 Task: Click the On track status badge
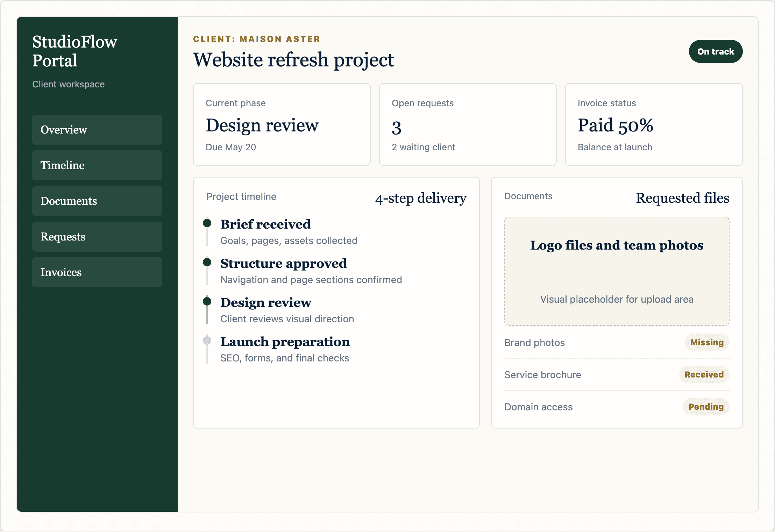coord(716,51)
